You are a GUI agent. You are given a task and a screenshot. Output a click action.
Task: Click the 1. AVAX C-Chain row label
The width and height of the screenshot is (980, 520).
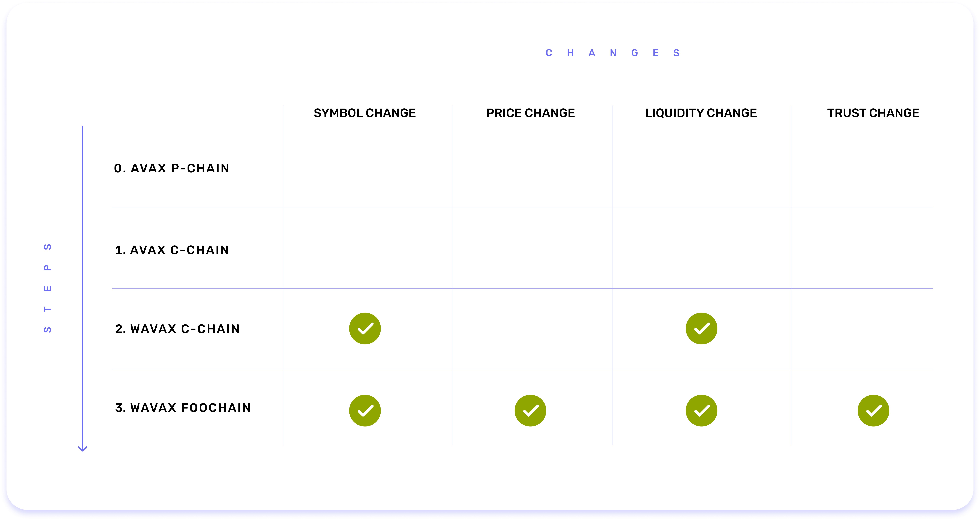tap(172, 250)
